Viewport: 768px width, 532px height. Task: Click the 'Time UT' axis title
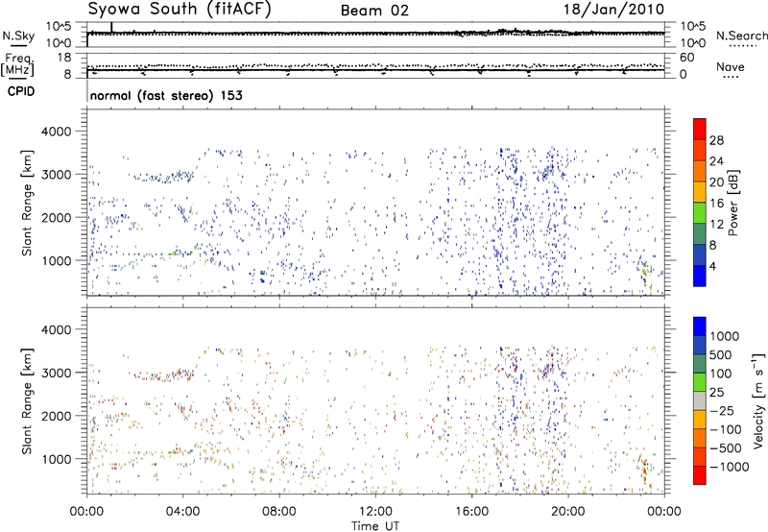(375, 526)
